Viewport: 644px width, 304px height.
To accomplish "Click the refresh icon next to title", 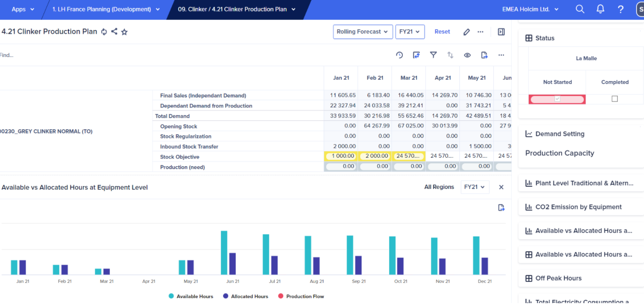I will pyautogui.click(x=104, y=32).
